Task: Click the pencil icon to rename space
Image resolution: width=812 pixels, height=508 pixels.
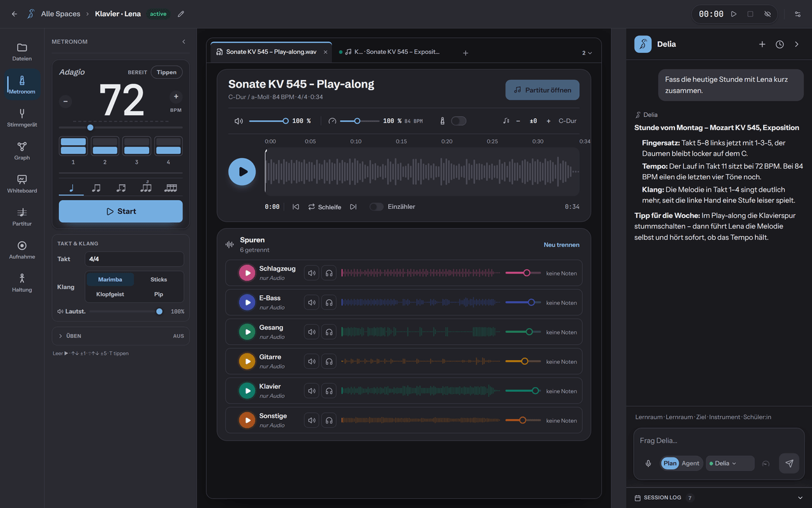Action: 181,14
